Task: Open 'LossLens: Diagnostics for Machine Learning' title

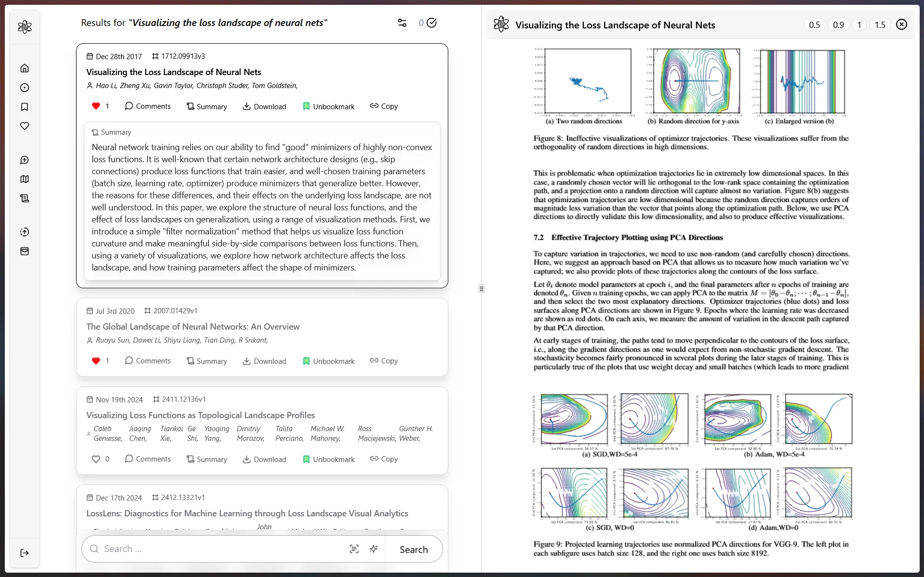Action: [x=247, y=513]
